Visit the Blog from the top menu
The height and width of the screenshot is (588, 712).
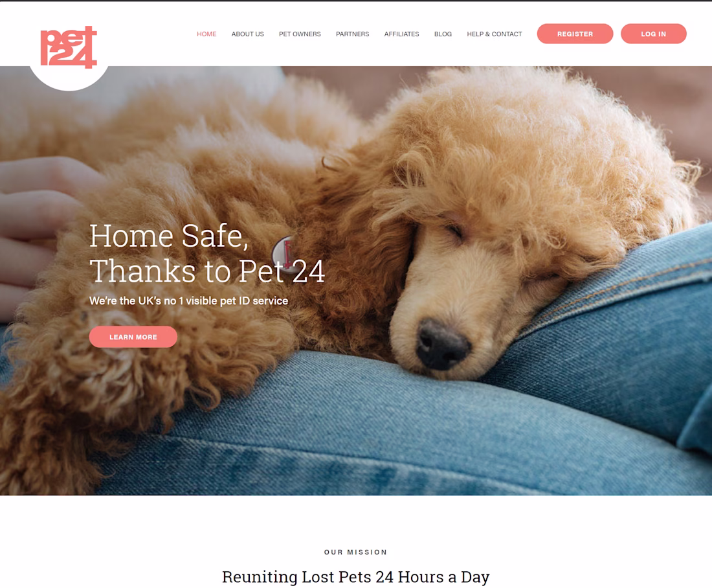pyautogui.click(x=443, y=34)
